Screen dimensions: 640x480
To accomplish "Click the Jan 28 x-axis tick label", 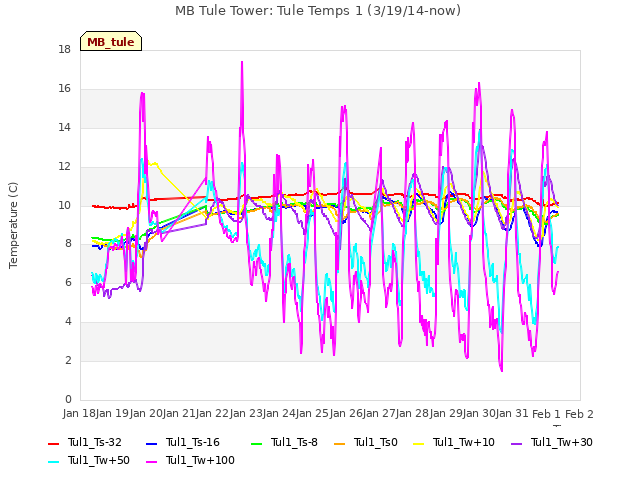I will tap(413, 414).
